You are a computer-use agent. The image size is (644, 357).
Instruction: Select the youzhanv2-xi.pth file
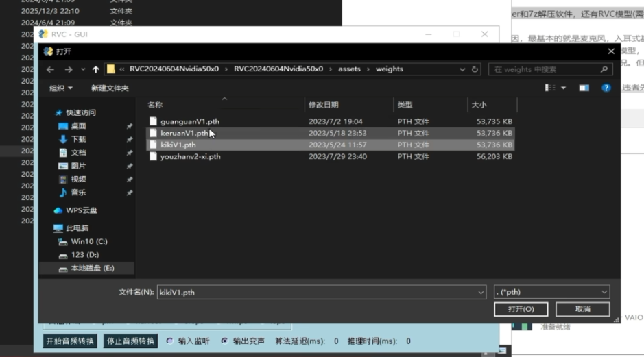(x=191, y=156)
